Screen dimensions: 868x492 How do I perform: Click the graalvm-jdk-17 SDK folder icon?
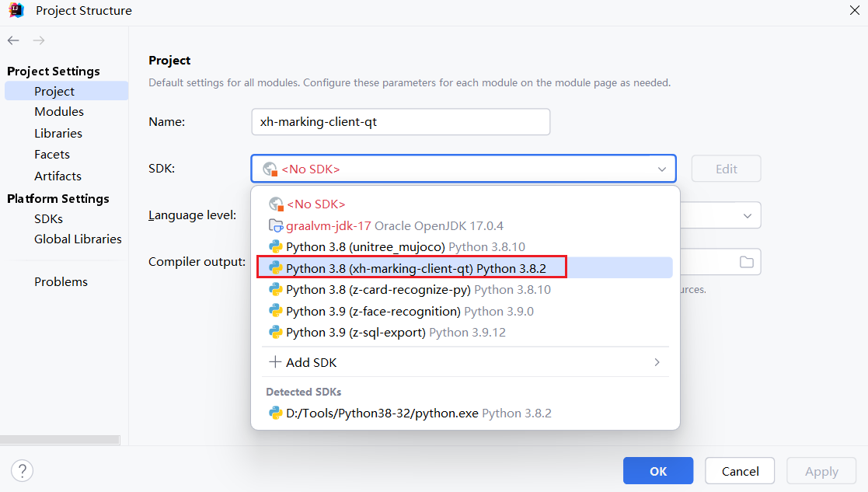pyautogui.click(x=275, y=225)
